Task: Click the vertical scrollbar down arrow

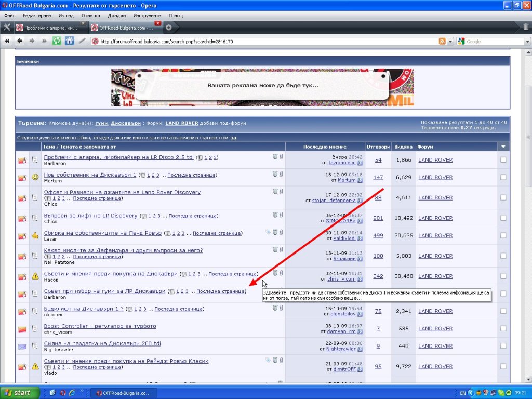Action: point(528,379)
